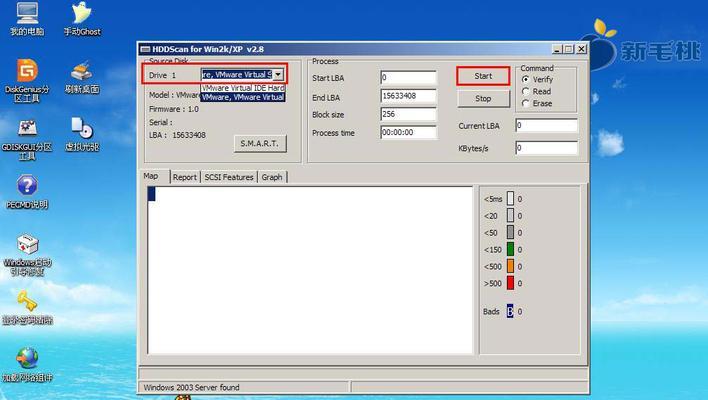The height and width of the screenshot is (400, 708).
Task: Open the My Computer desktop icon
Action: point(27,18)
